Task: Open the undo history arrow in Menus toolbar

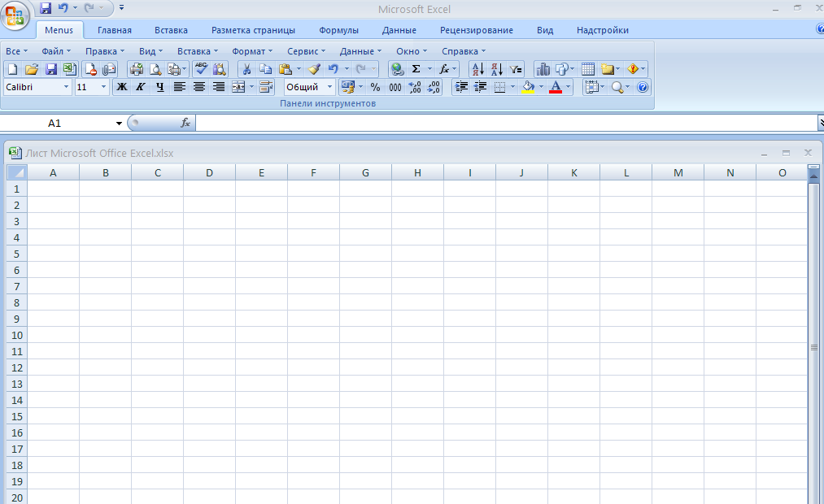Action: pos(347,69)
